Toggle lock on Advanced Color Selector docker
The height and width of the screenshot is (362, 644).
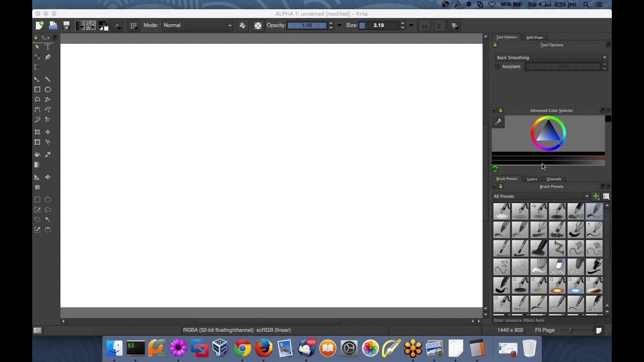(500, 110)
